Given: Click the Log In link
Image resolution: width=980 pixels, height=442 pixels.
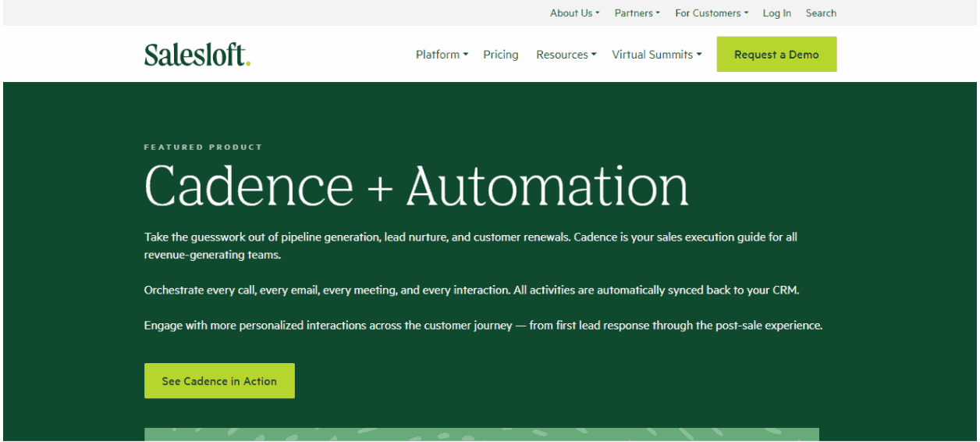Looking at the screenshot, I should tap(777, 13).
